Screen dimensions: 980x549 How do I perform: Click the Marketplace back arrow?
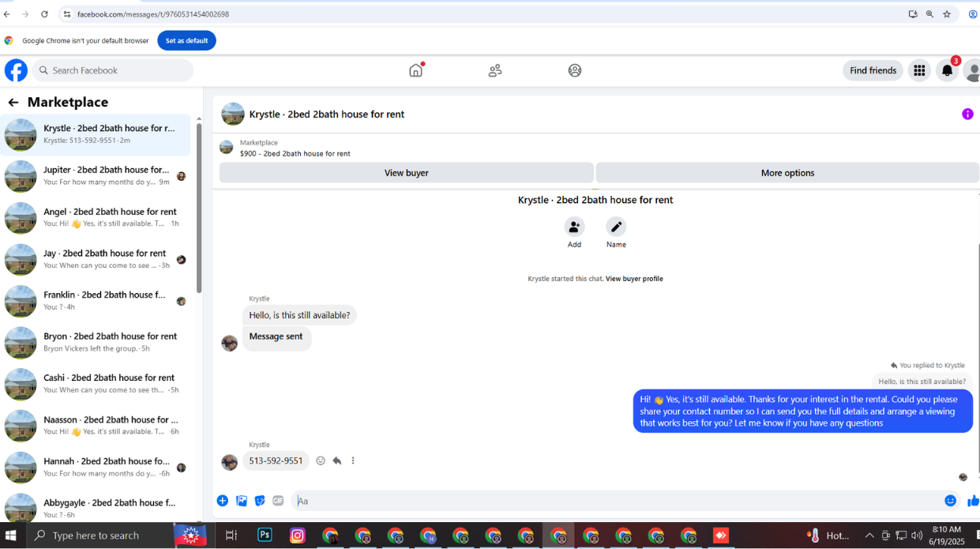click(13, 102)
